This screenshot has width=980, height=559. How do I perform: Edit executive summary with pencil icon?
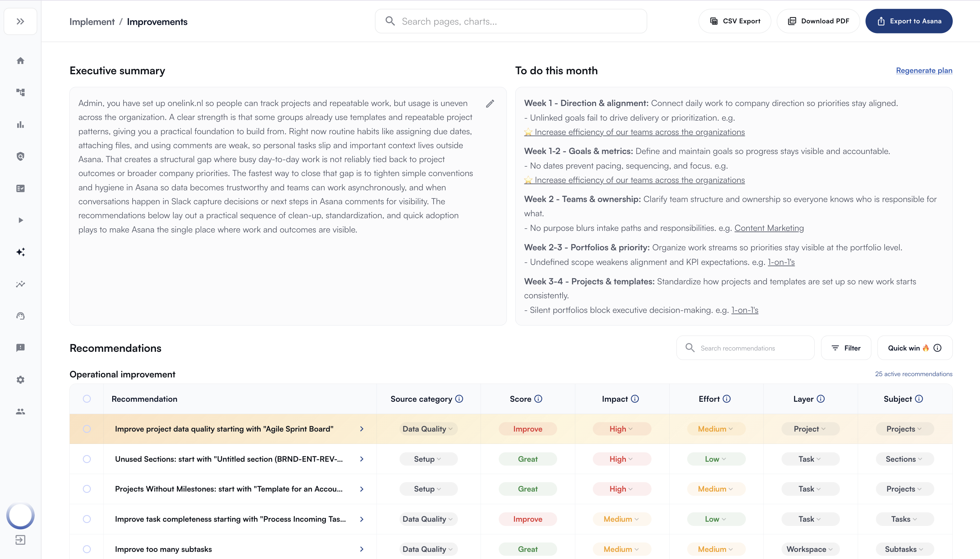(x=490, y=104)
